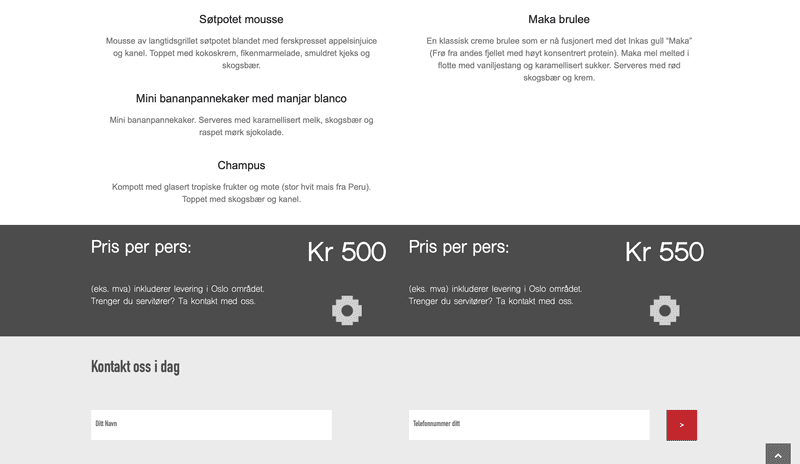The width and height of the screenshot is (800, 464).
Task: Click 'Mini bananpannekaker med manjar blanco' title
Action: (x=241, y=99)
